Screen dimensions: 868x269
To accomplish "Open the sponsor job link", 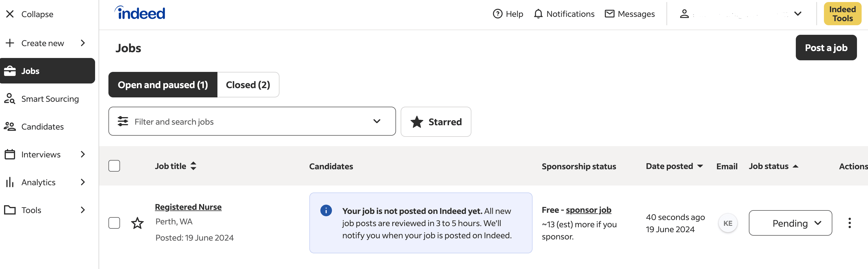I will coord(588,210).
